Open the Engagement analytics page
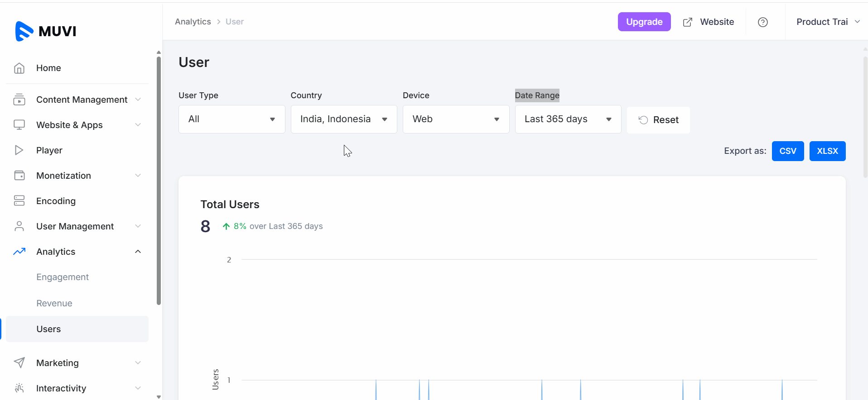Viewport: 868px width, 400px height. point(63,277)
